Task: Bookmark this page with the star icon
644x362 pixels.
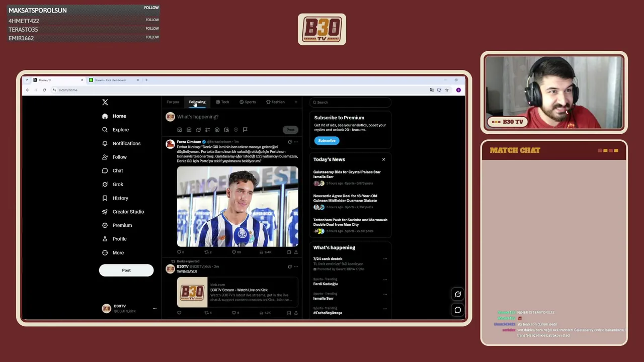Action: coord(446,90)
